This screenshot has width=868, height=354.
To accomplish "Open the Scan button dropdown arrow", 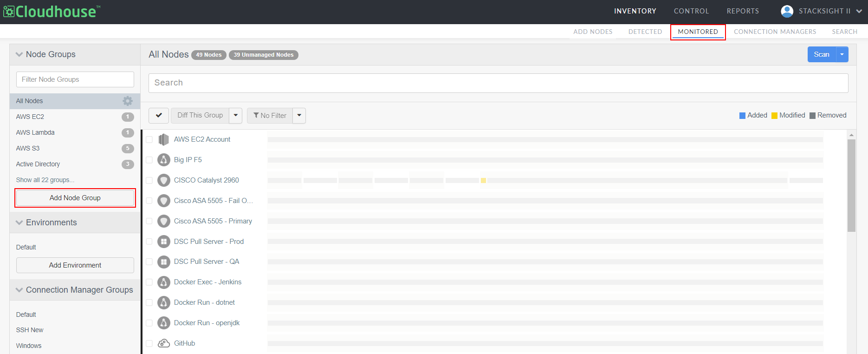I will coord(842,54).
